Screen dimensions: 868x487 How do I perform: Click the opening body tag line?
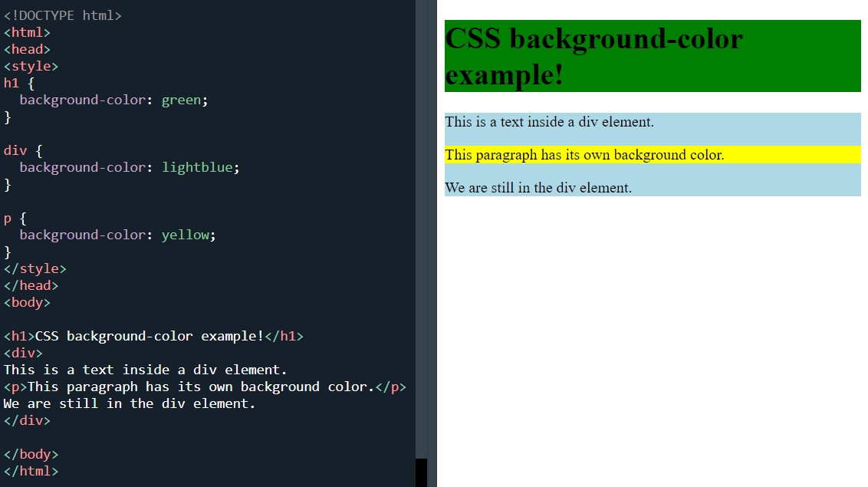(27, 303)
